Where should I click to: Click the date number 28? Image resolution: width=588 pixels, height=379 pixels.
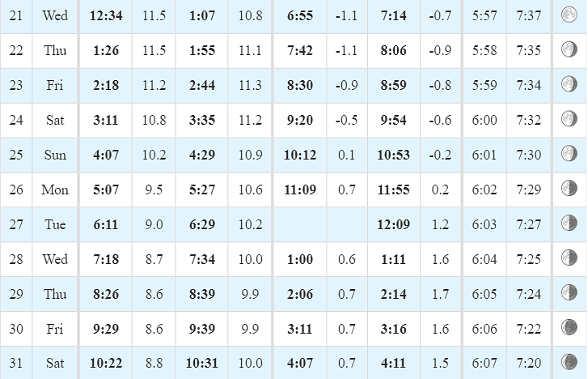(16, 259)
